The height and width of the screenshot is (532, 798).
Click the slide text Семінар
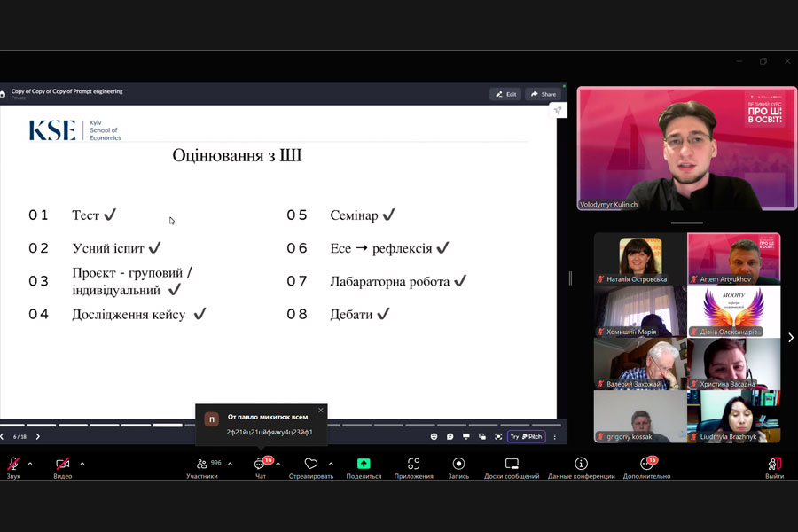(354, 215)
